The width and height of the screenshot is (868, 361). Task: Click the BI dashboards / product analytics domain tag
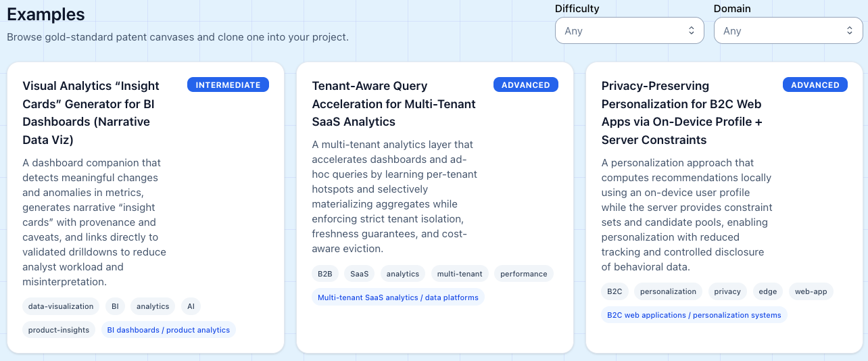coord(169,330)
